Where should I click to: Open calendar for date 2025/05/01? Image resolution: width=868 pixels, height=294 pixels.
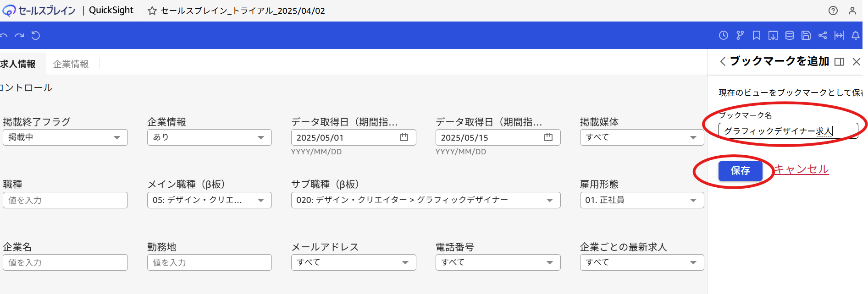click(x=404, y=137)
